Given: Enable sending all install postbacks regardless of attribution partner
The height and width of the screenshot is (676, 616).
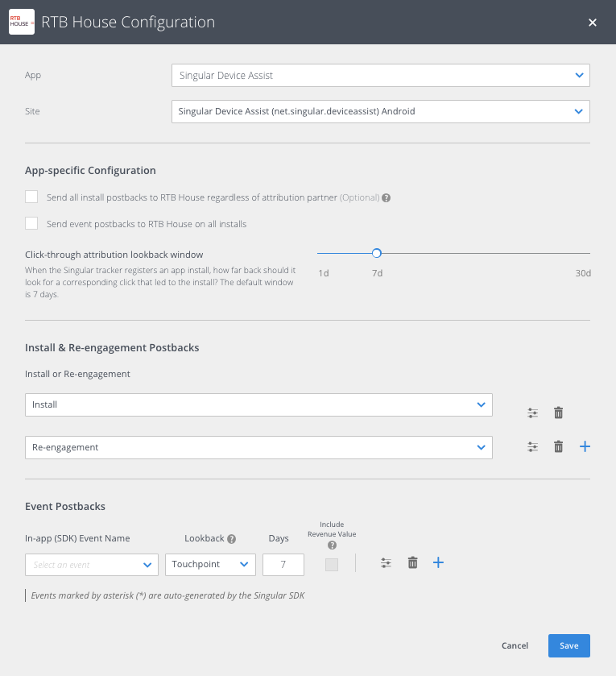Looking at the screenshot, I should click(31, 197).
